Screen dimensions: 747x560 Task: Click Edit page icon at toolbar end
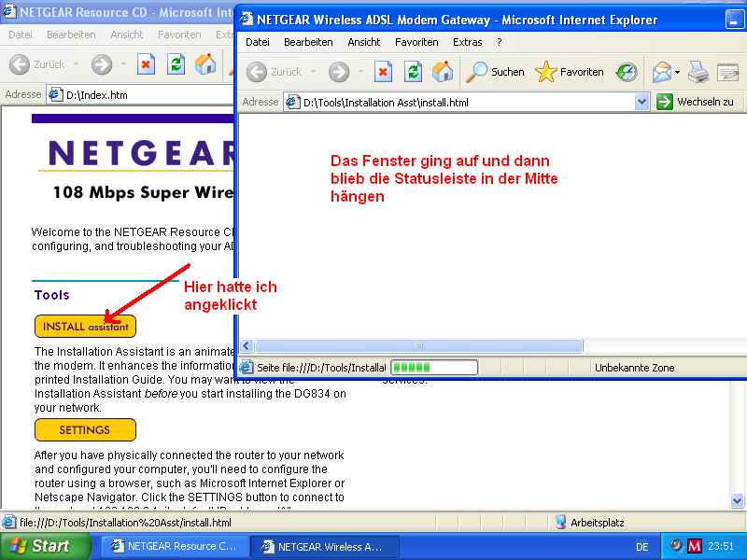(727, 73)
